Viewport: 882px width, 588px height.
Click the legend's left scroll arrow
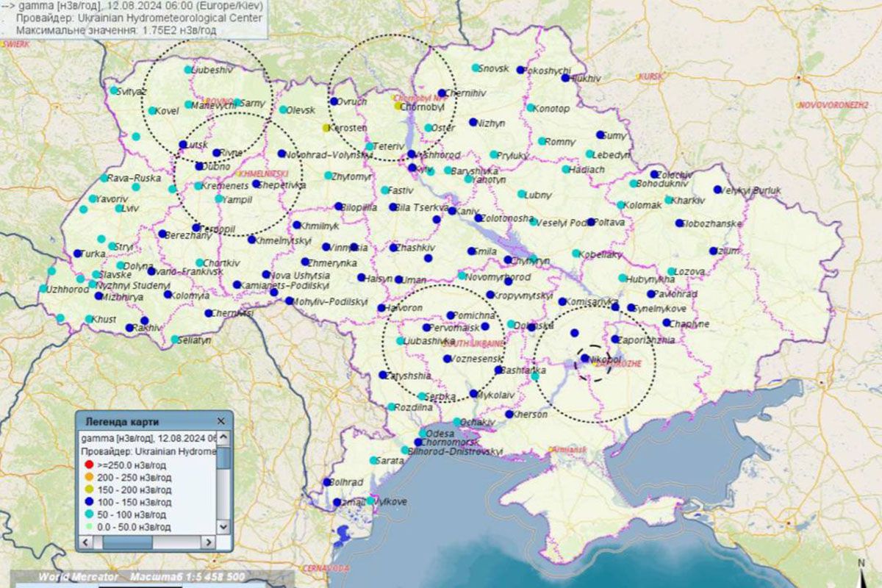click(86, 542)
